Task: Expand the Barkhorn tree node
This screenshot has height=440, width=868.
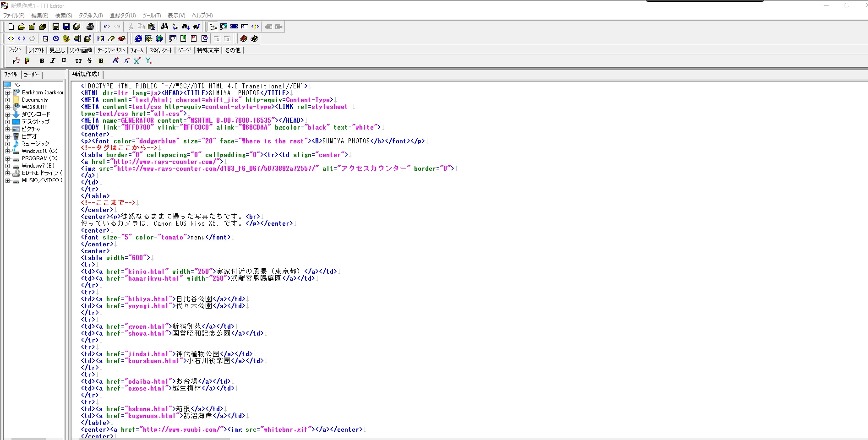Action: tap(7, 92)
